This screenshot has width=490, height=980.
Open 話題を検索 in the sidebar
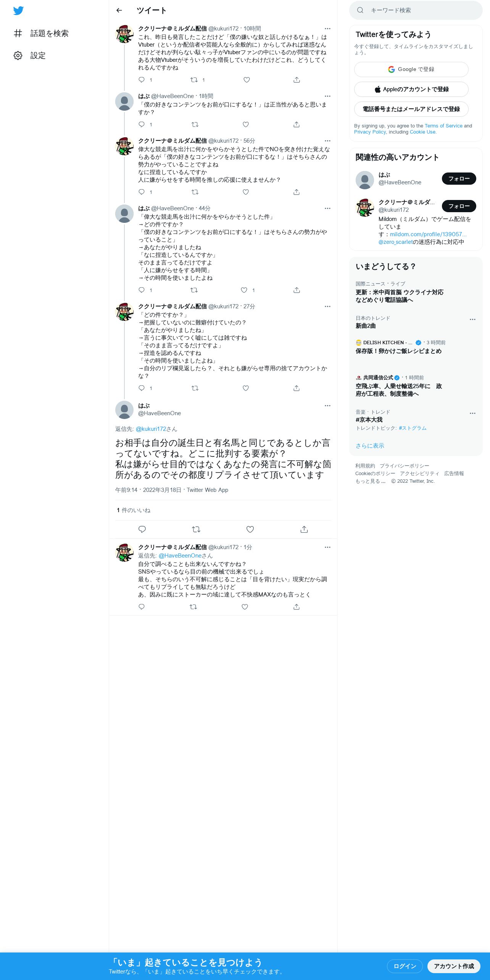pos(41,34)
